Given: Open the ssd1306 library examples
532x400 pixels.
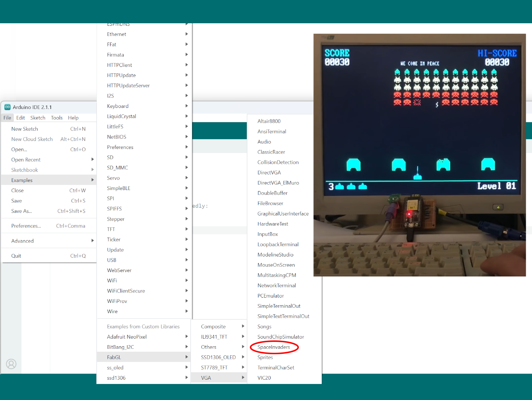Looking at the screenshot, I should [116, 377].
